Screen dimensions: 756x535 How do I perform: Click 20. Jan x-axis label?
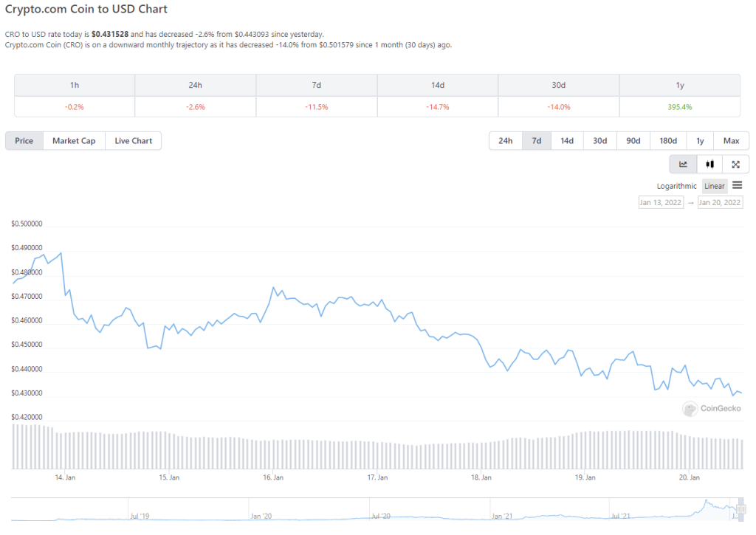tap(689, 477)
